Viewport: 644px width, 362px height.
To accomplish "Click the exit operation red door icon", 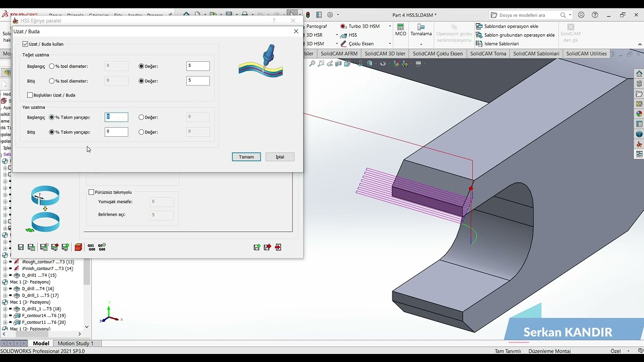I will click(278, 247).
